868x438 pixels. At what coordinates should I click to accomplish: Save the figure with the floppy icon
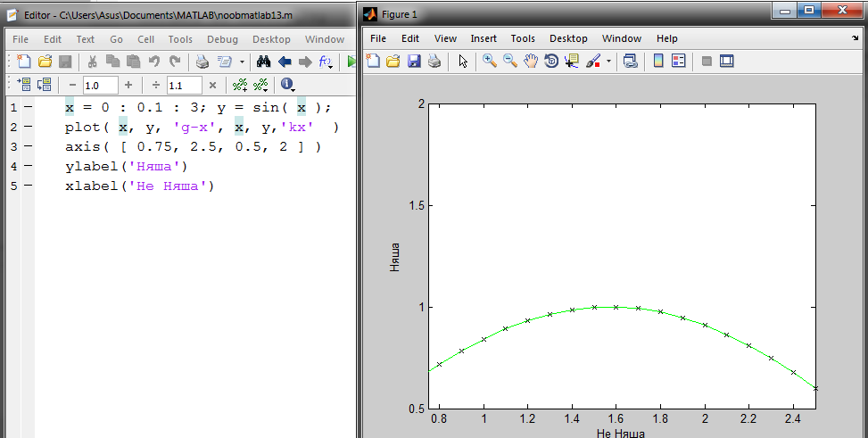coord(414,61)
